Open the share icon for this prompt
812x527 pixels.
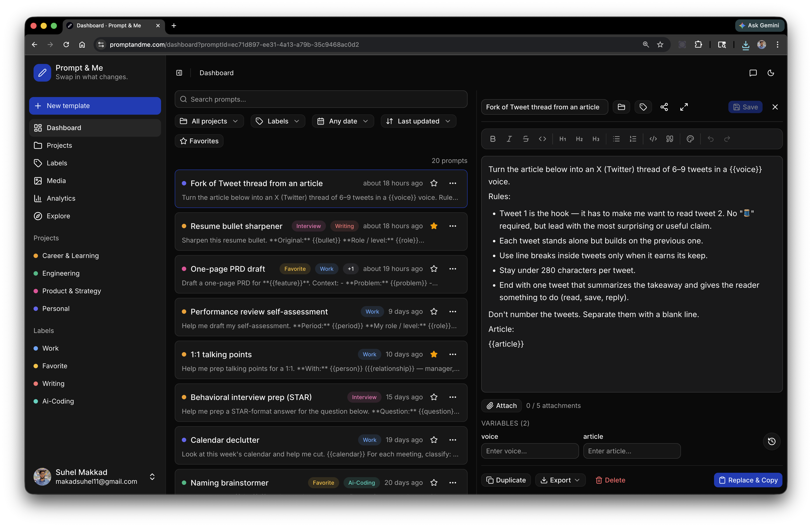664,107
